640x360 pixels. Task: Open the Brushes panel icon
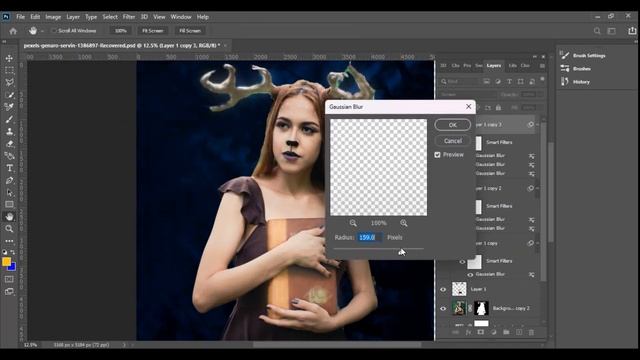[x=565, y=69]
